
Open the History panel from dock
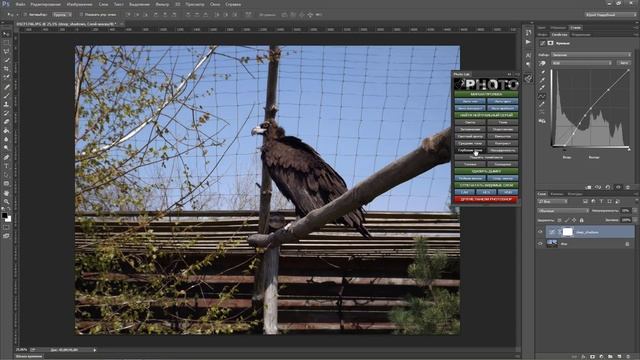click(528, 32)
